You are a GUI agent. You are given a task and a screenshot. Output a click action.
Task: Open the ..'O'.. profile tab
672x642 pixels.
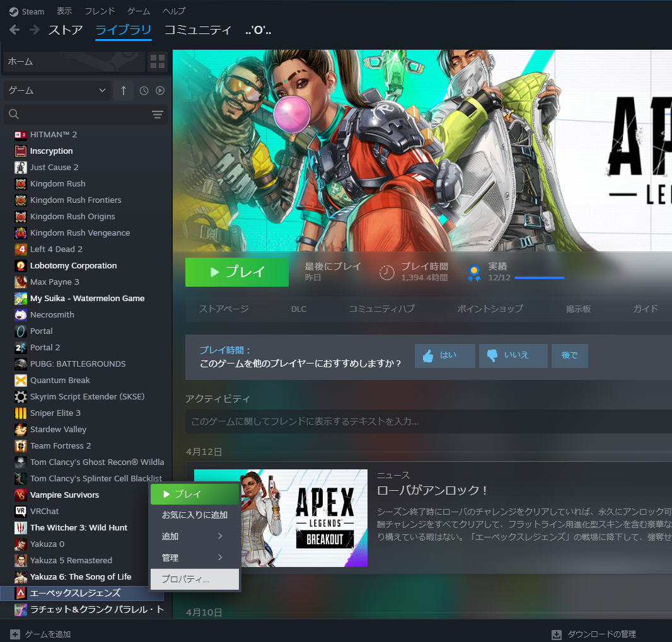click(258, 30)
